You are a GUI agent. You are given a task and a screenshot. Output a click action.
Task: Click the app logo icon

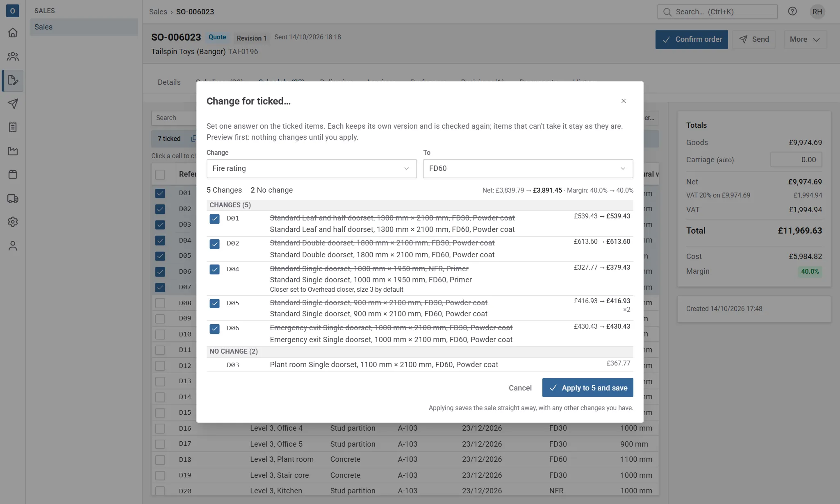pos(13,11)
